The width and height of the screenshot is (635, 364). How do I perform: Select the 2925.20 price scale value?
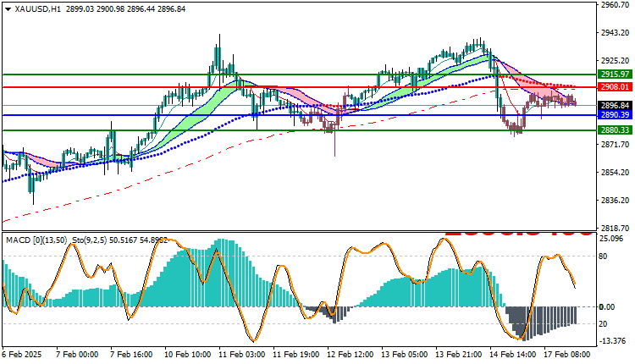[x=616, y=61]
